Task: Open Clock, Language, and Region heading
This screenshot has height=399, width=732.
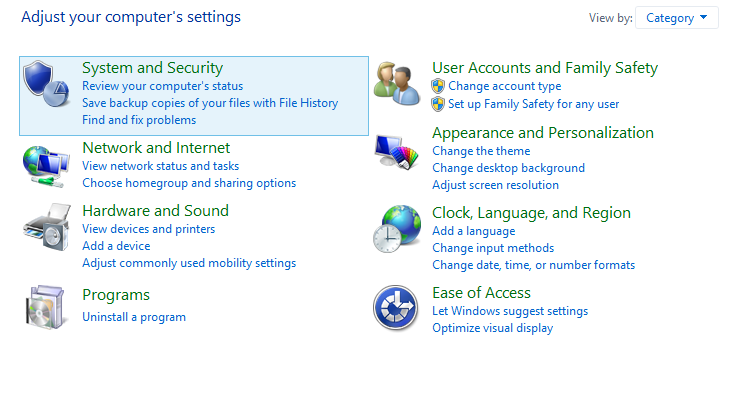Action: (x=531, y=213)
